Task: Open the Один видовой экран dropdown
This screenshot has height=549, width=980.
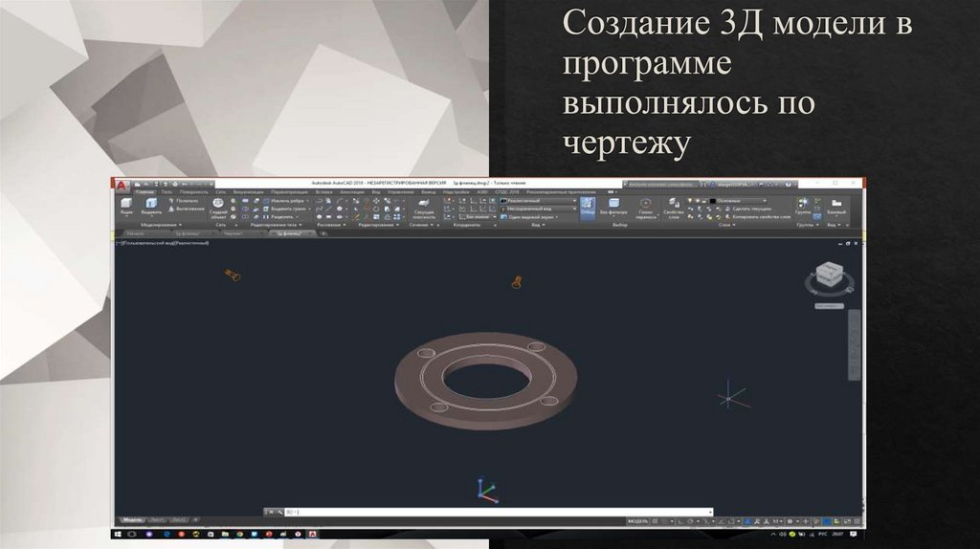Action: point(530,217)
